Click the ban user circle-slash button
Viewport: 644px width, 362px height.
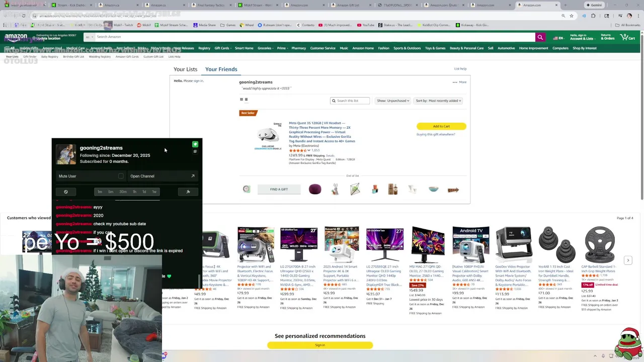(66, 192)
